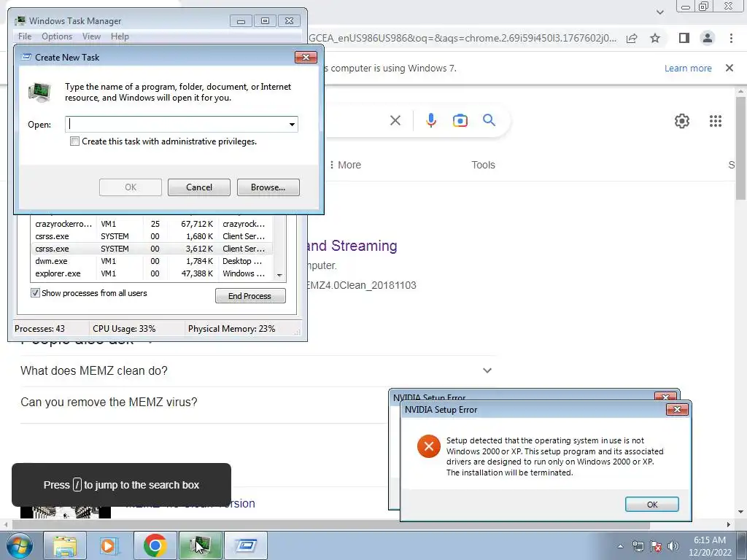Close the rear NVIDIA Setup Error window

click(x=665, y=396)
